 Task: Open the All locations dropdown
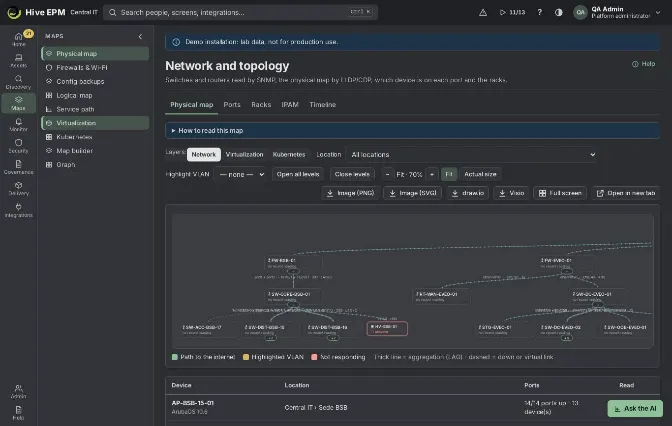coord(472,154)
